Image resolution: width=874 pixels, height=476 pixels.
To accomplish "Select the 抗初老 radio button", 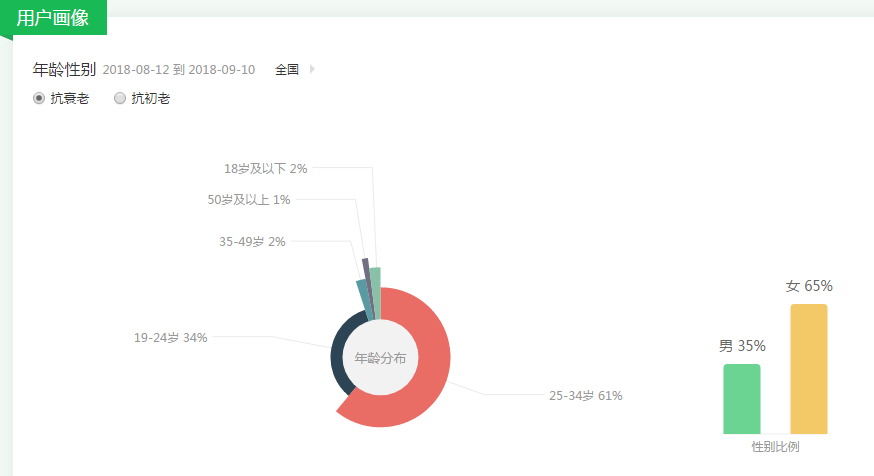I will [120, 98].
